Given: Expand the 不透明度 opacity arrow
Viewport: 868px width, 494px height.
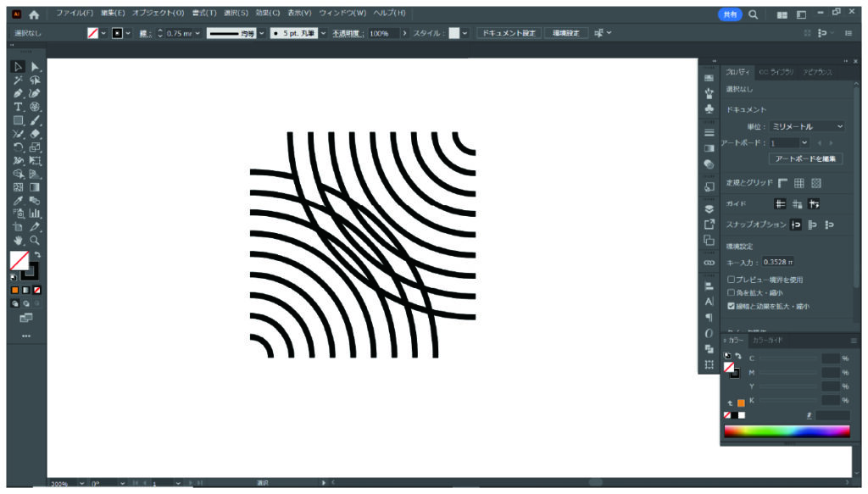Looking at the screenshot, I should point(404,33).
